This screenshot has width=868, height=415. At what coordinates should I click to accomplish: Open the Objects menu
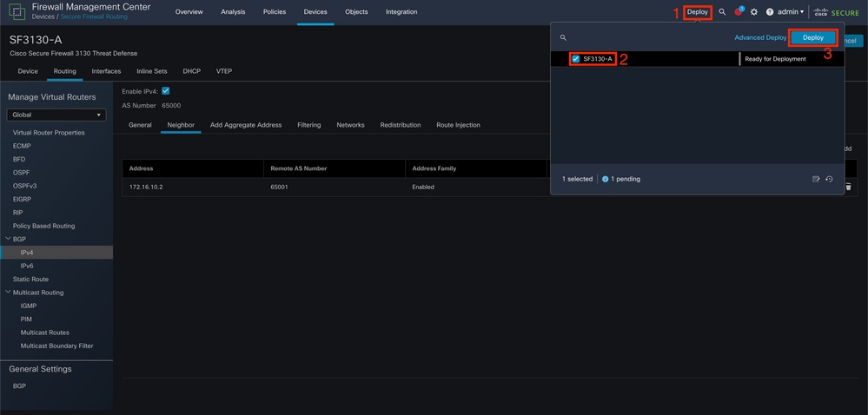tap(356, 11)
